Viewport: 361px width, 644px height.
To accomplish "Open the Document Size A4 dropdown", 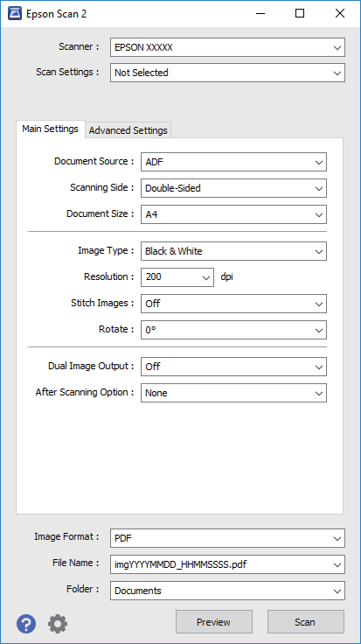I will pos(233,214).
